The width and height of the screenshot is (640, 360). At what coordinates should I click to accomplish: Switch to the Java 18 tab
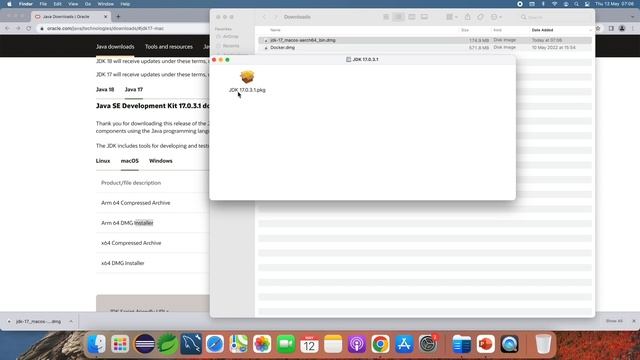(105, 89)
